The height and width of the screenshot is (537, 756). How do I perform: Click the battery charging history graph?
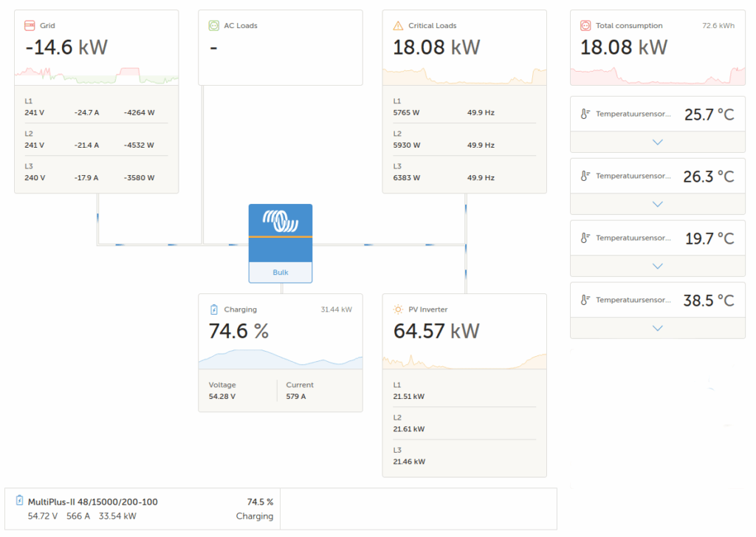[x=281, y=359]
